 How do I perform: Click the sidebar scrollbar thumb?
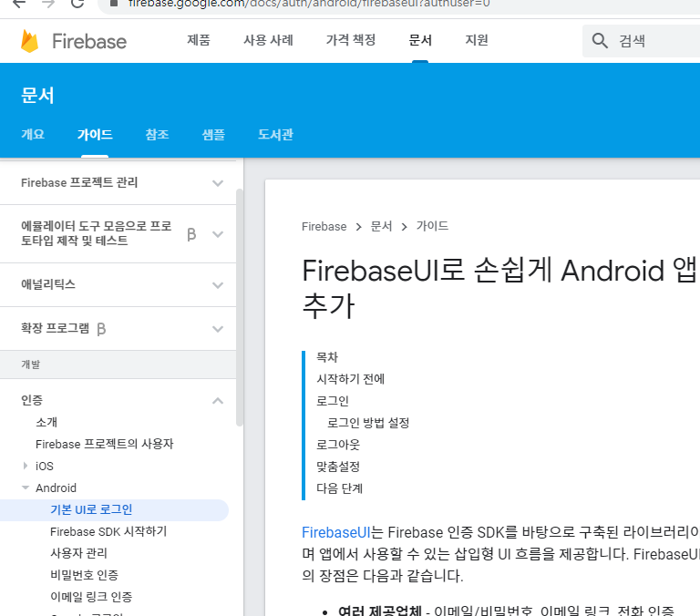click(x=240, y=307)
